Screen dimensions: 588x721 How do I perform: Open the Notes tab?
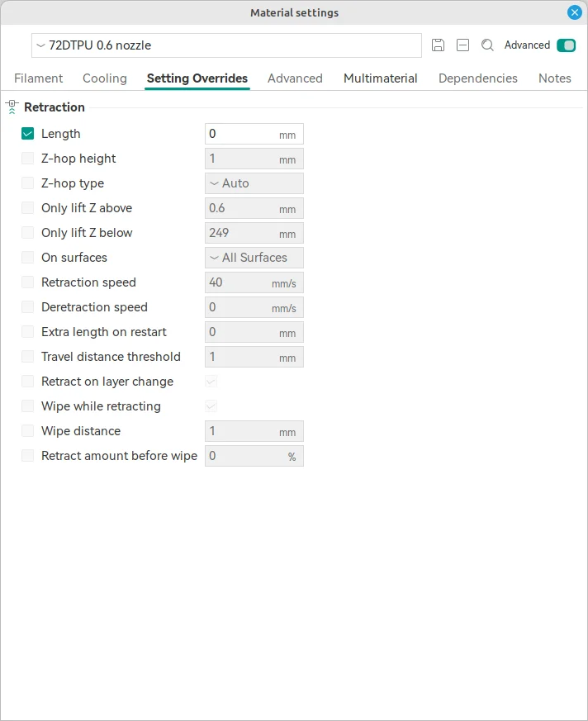[554, 78]
